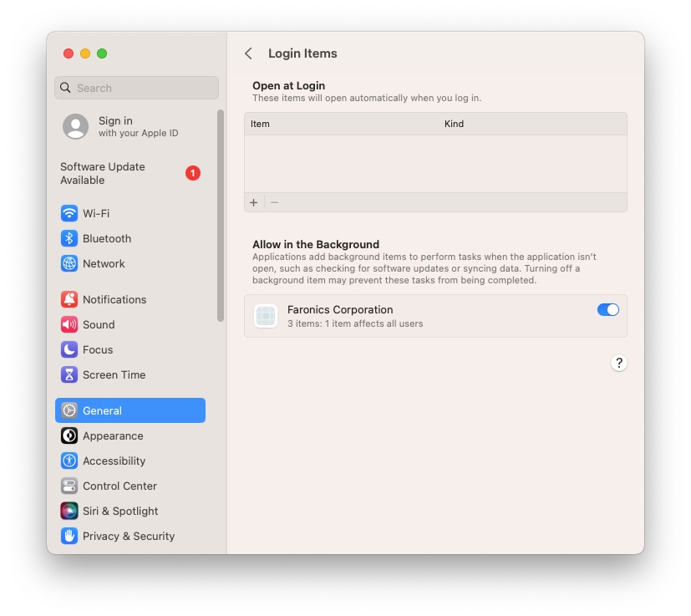Open Bluetooth settings from sidebar icon

pyautogui.click(x=69, y=238)
